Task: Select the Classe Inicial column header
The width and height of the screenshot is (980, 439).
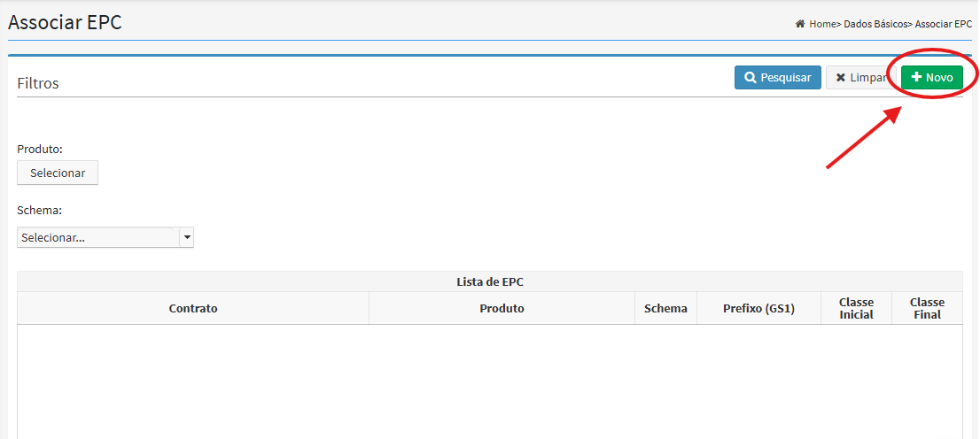Action: (x=856, y=308)
